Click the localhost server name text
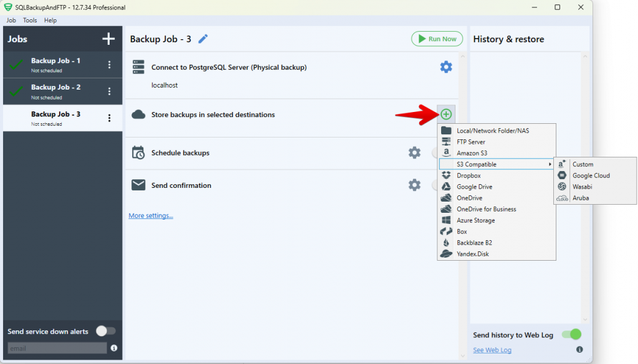This screenshot has height=364, width=638. pyautogui.click(x=164, y=85)
